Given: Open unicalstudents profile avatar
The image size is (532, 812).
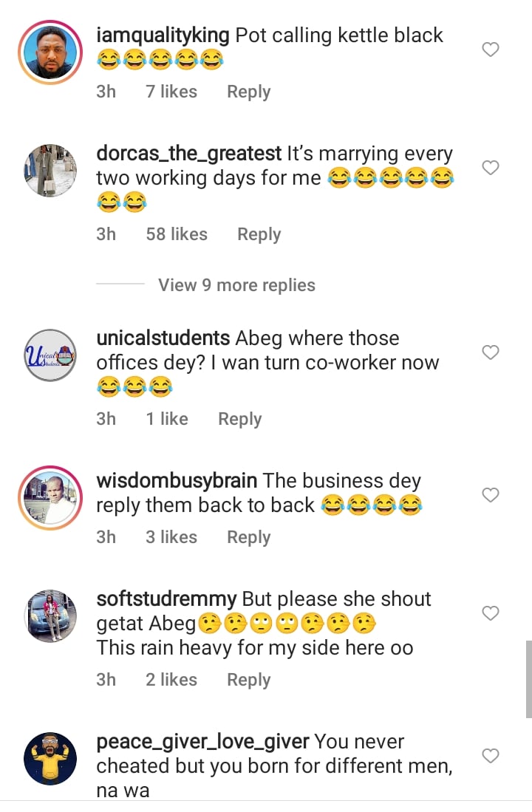Looking at the screenshot, I should [x=50, y=355].
